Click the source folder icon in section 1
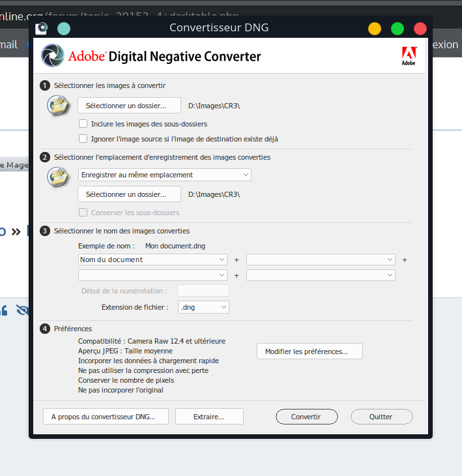 pos(58,105)
